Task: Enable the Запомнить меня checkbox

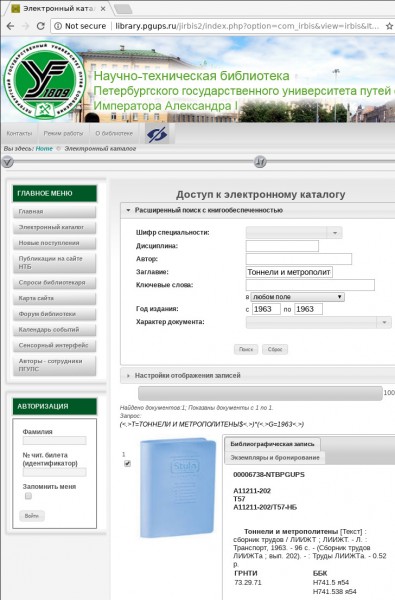Action: [x=28, y=496]
